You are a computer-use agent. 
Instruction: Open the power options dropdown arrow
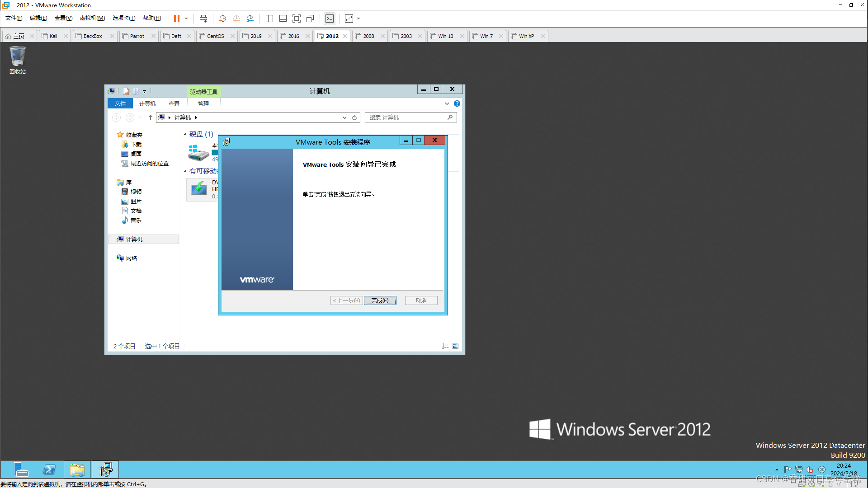(186, 19)
